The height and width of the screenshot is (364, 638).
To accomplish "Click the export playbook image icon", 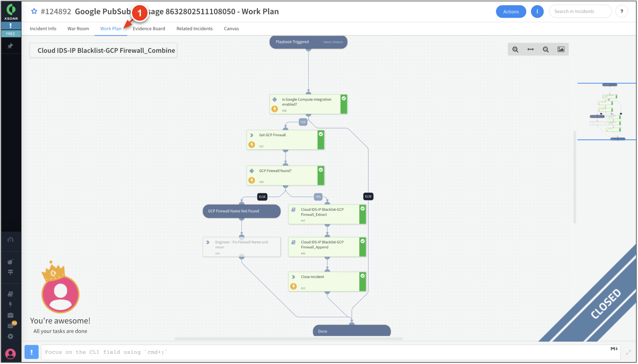I will click(x=561, y=49).
